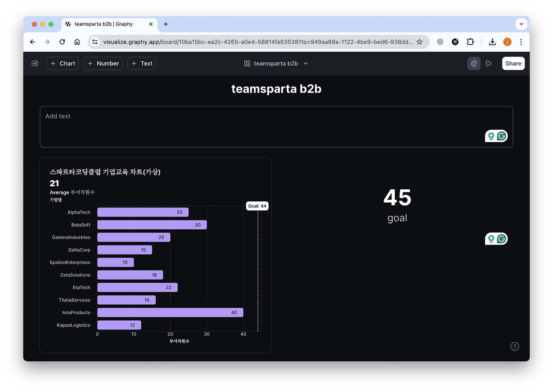
Task: Click the ZetaSolutions bar label
Action: [76, 275]
